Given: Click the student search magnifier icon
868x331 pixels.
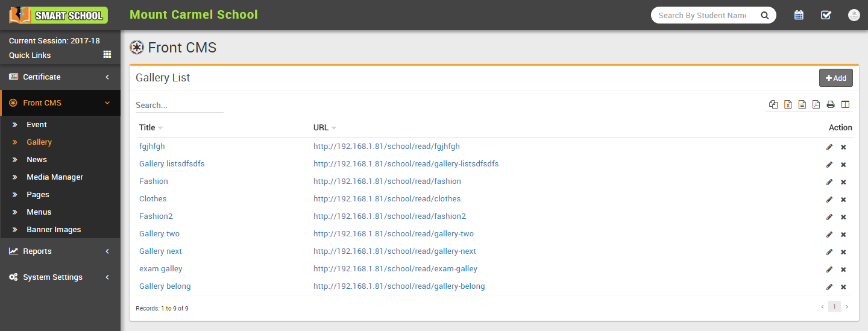Looking at the screenshot, I should coord(765,16).
